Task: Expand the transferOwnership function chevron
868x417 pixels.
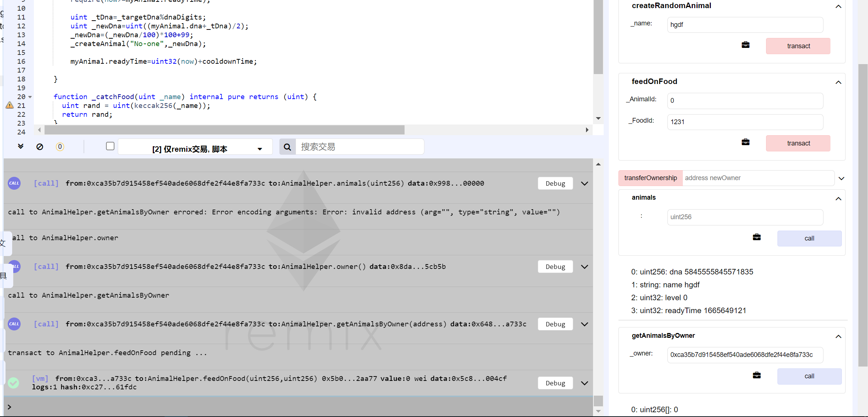Action: pyautogui.click(x=841, y=178)
